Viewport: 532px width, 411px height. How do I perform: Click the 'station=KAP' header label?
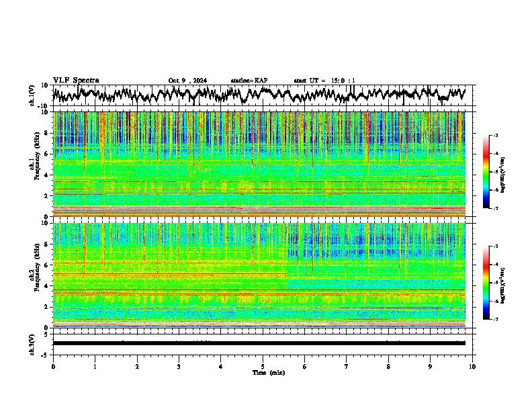249,81
